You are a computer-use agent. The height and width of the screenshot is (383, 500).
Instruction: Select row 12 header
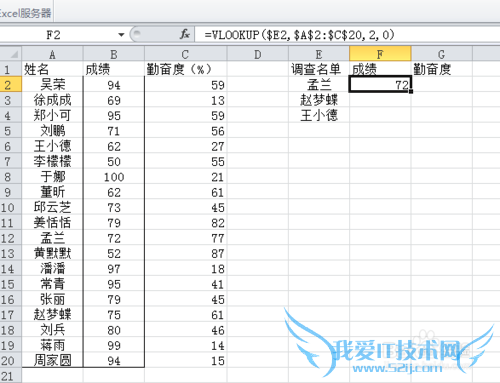click(11, 238)
